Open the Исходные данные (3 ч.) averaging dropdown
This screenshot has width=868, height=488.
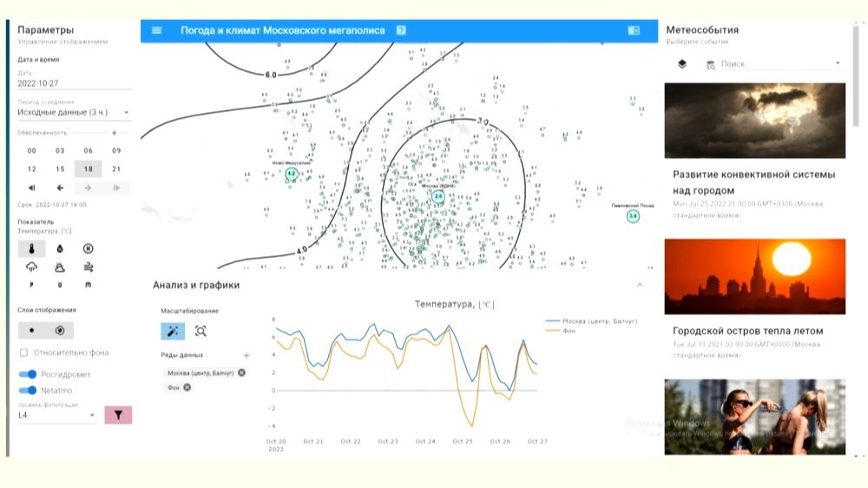click(74, 112)
